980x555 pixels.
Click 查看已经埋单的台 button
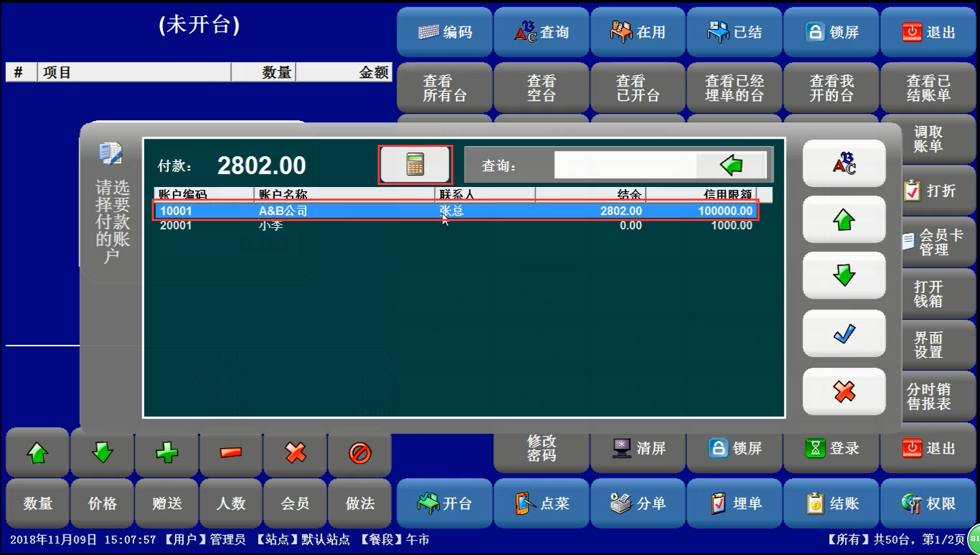(x=734, y=88)
